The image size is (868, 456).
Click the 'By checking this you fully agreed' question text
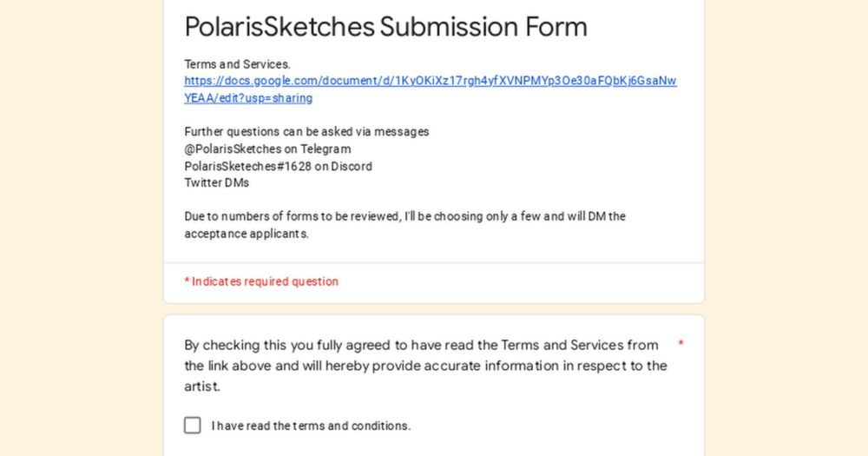(x=425, y=366)
